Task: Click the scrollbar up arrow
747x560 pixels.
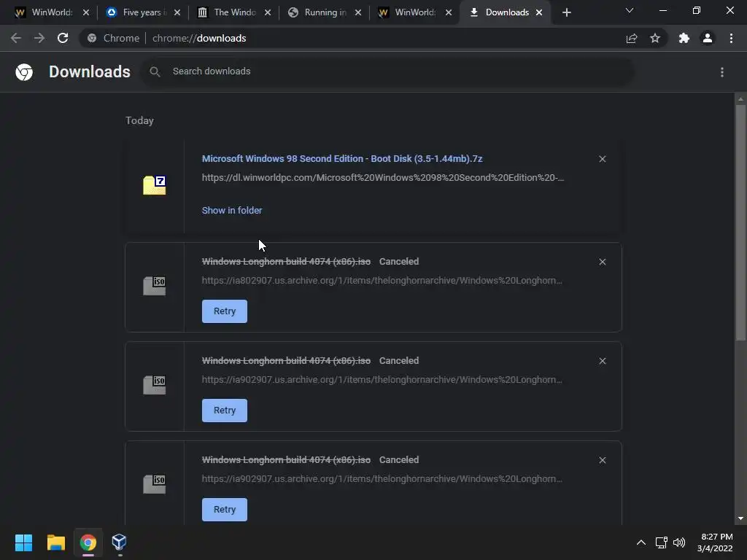Action: 740,99
